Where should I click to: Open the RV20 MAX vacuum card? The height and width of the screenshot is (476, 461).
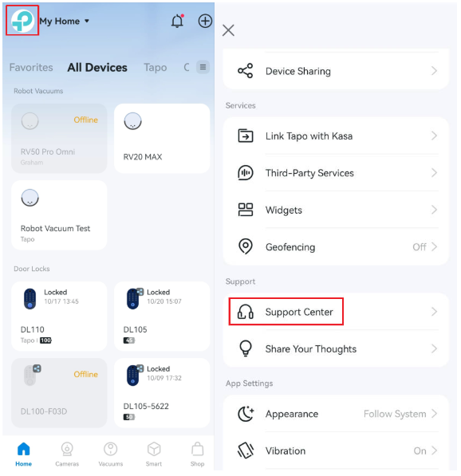coord(162,139)
